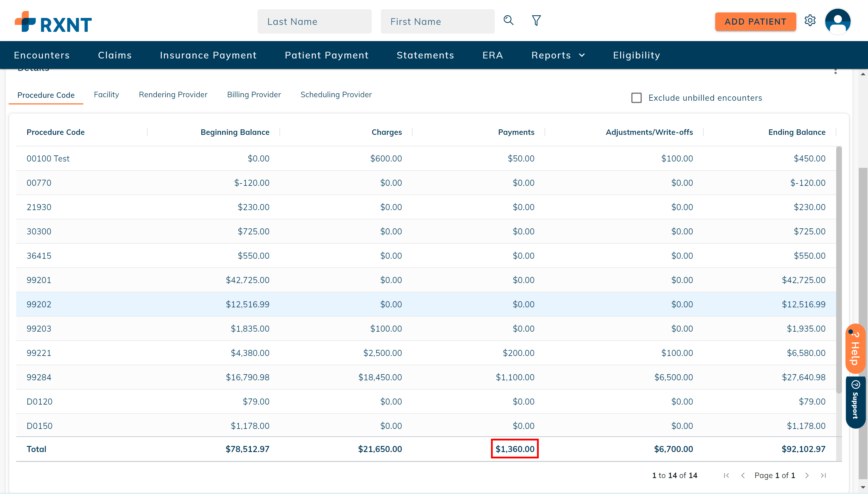Click 99221 payments $200.00 cell
Screen dimensions: 868x494
click(518, 353)
